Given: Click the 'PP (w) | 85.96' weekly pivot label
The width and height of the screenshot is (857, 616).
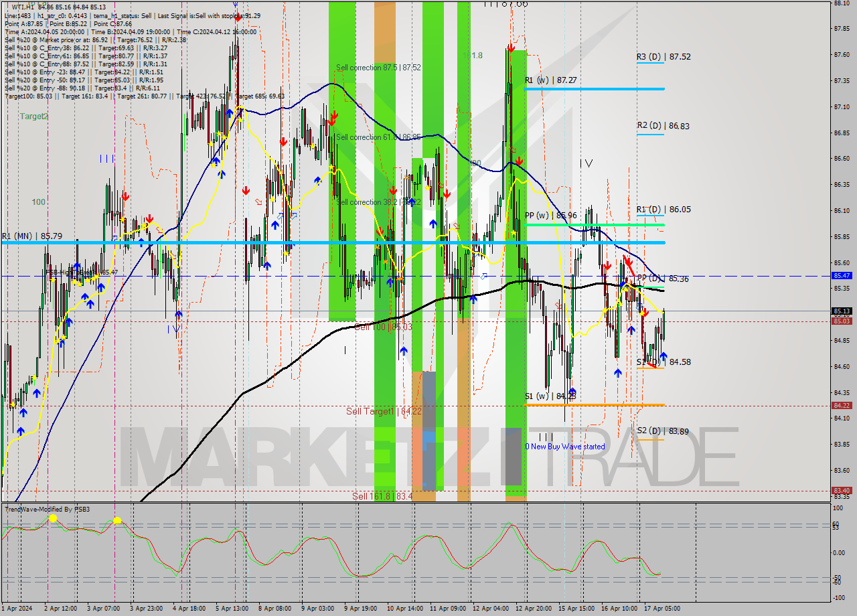Looking at the screenshot, I should pyautogui.click(x=551, y=216).
